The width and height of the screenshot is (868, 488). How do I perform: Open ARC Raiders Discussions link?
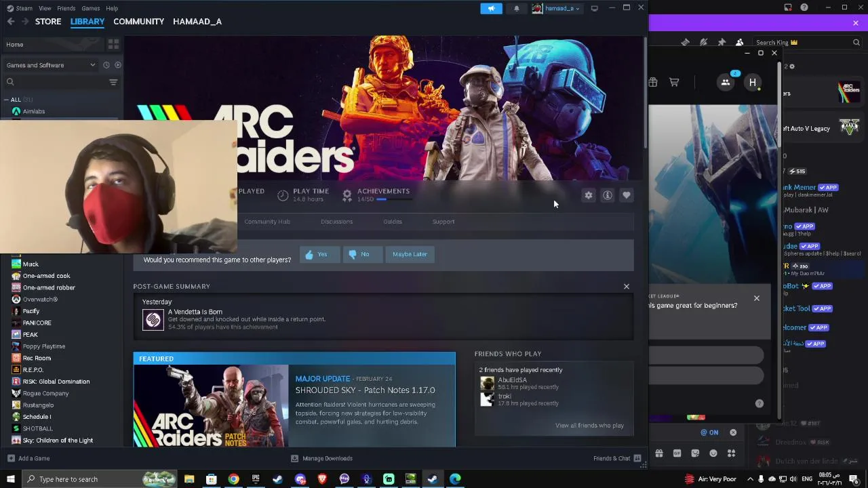point(336,222)
